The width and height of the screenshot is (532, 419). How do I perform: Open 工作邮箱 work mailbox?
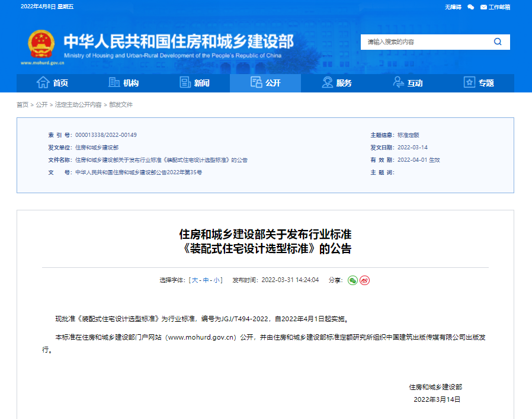pyautogui.click(x=495, y=7)
